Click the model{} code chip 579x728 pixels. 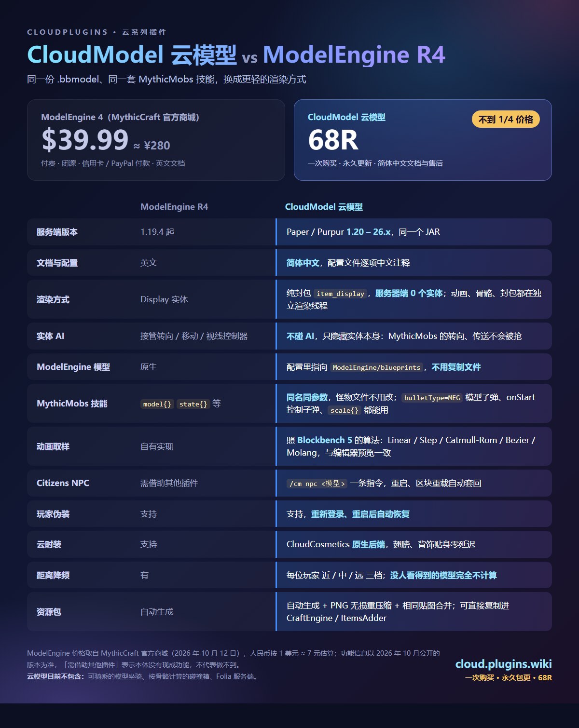tap(157, 404)
